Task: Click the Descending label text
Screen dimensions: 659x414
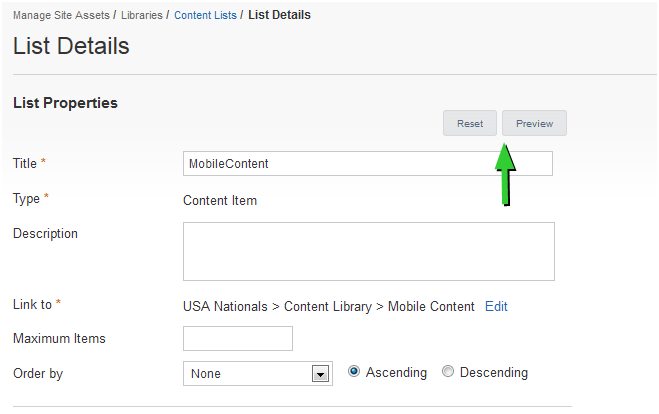Action: pos(494,372)
